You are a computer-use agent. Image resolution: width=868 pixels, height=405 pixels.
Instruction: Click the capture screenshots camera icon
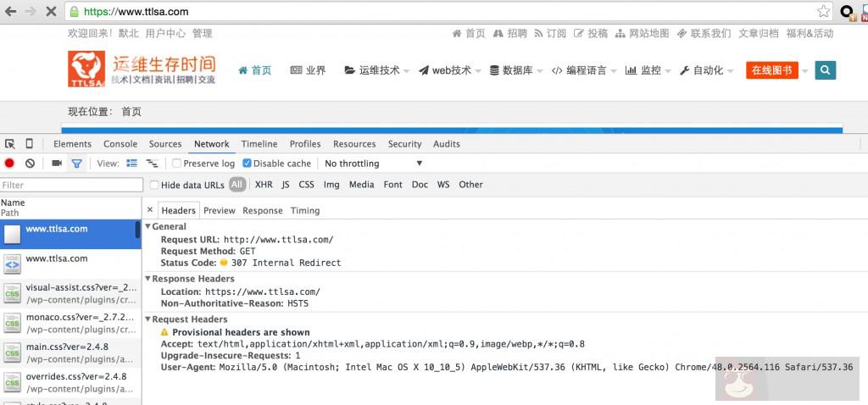coord(57,164)
